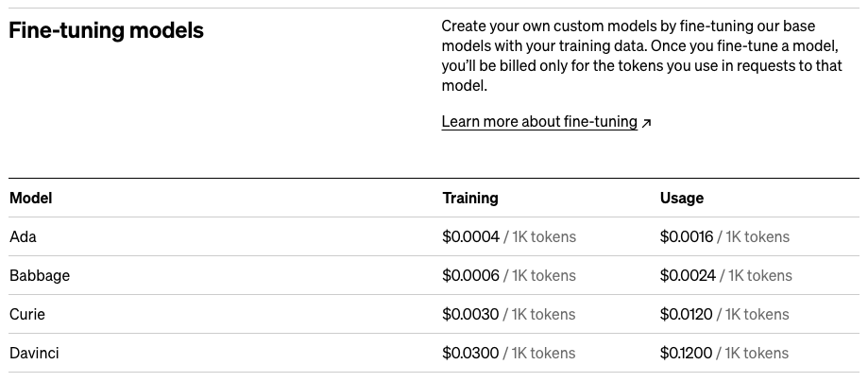Click the Fine-tuning models heading
Viewport: 868px width, 382px height.
pos(106,30)
